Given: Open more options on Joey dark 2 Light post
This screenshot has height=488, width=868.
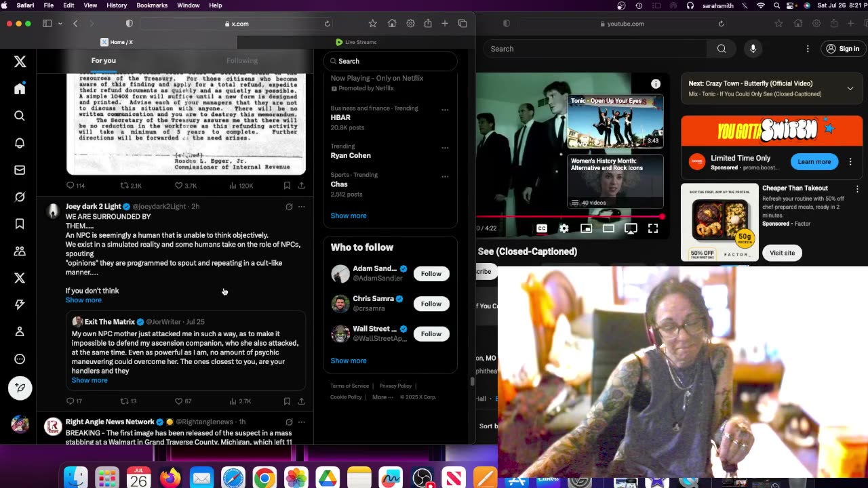Looking at the screenshot, I should [302, 207].
